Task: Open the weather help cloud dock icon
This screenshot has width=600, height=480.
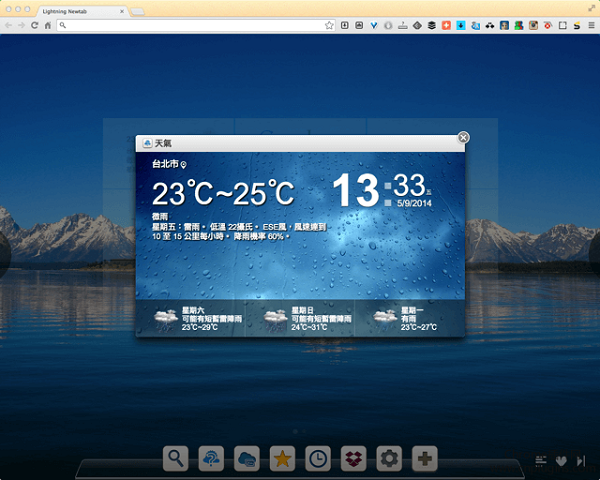Action: [211, 458]
